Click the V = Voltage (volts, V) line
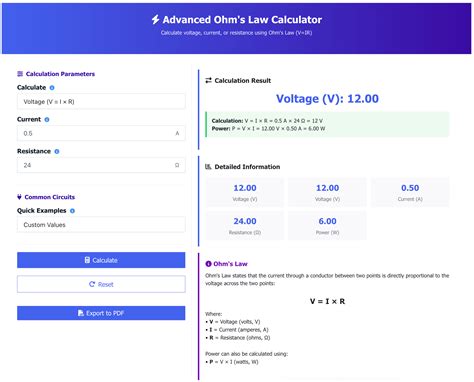Screen dimensions: 474x382 pos(233,322)
